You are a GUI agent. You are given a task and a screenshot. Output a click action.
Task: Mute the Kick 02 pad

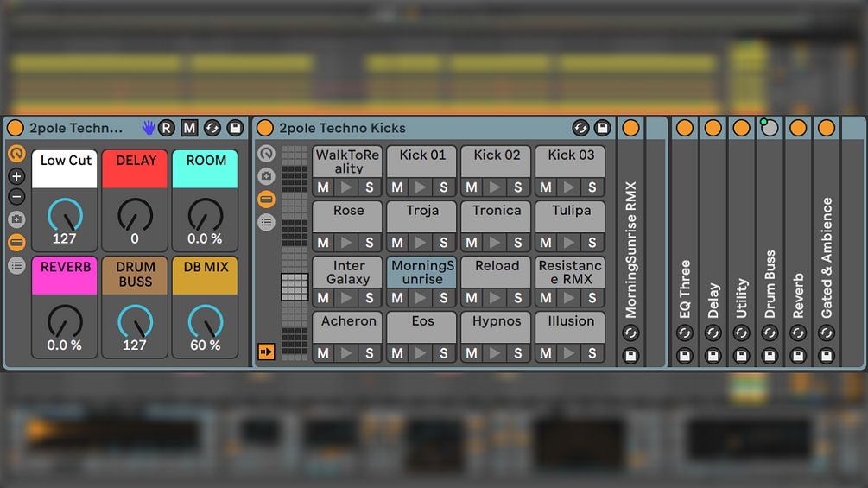(472, 187)
